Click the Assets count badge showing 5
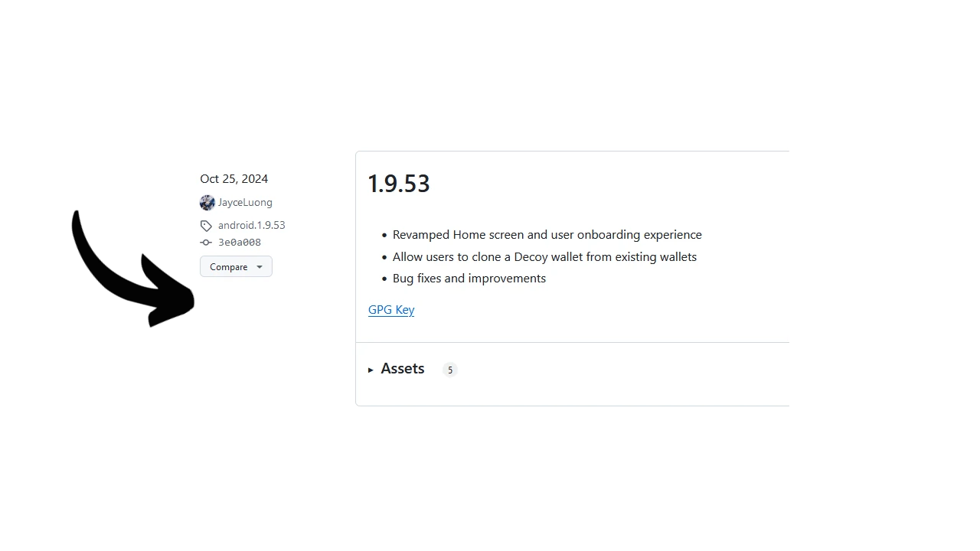980x551 pixels. point(450,370)
